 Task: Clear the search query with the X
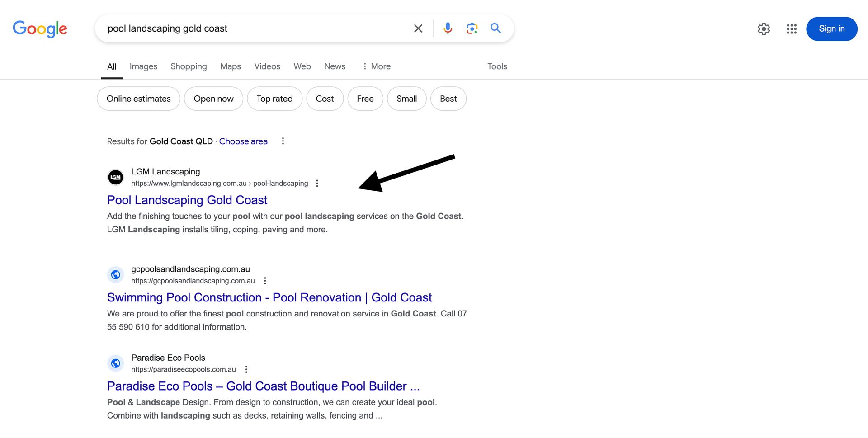coord(418,28)
